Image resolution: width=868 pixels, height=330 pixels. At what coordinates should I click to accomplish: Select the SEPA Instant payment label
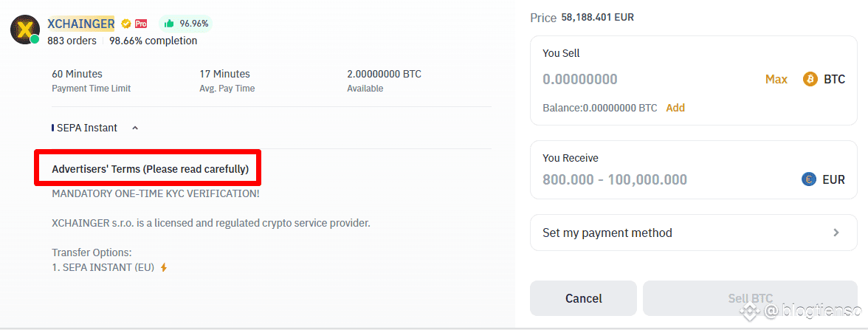tap(87, 128)
